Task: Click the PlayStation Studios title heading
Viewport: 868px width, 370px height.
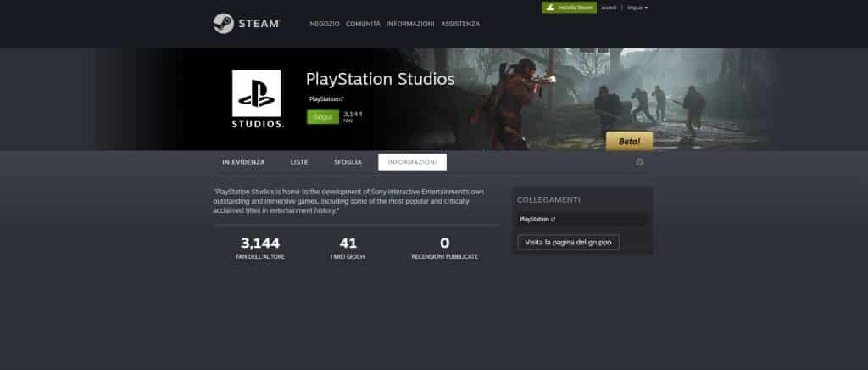Action: (380, 79)
